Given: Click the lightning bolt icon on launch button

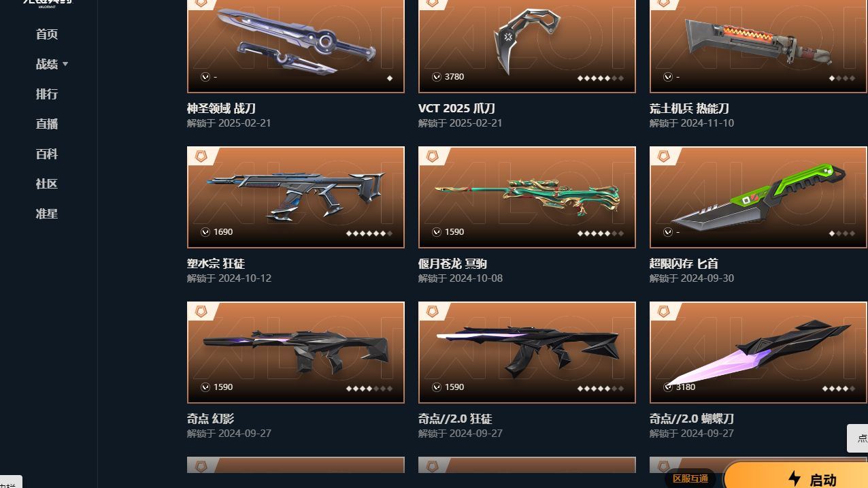Looking at the screenshot, I should (x=794, y=478).
